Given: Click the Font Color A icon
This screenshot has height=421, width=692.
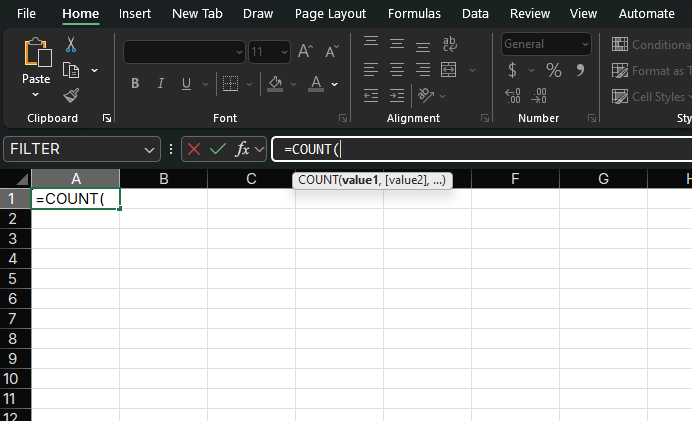Looking at the screenshot, I should click(316, 83).
